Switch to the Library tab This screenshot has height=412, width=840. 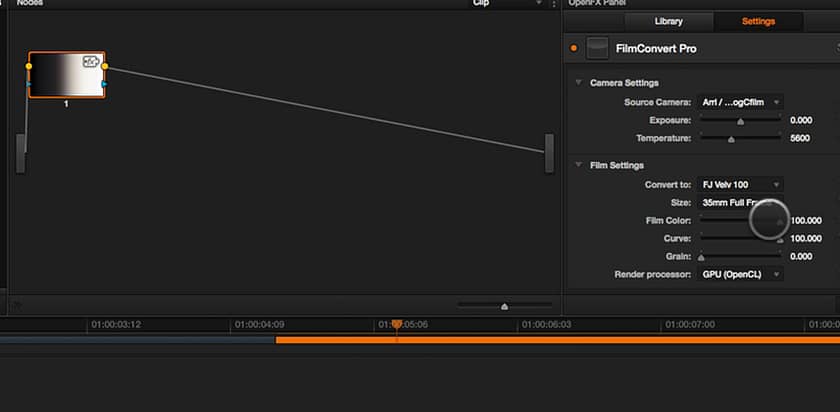[x=669, y=21]
